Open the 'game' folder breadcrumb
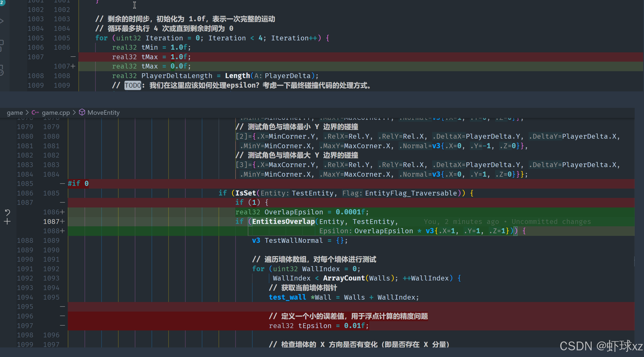644x357 pixels. (15, 113)
